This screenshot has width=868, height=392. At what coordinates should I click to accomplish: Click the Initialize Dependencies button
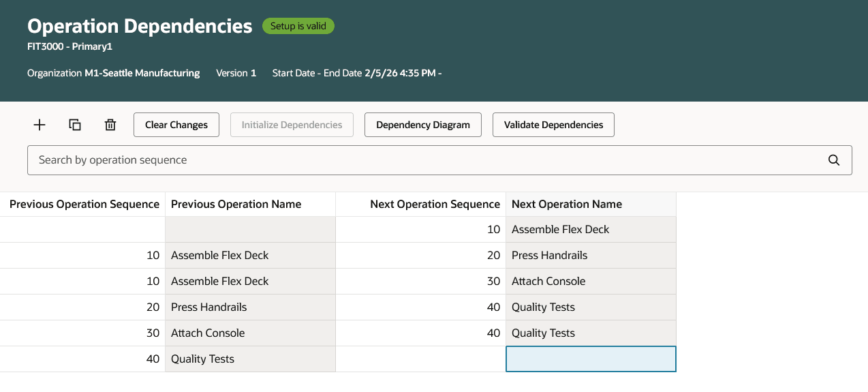pyautogui.click(x=292, y=125)
